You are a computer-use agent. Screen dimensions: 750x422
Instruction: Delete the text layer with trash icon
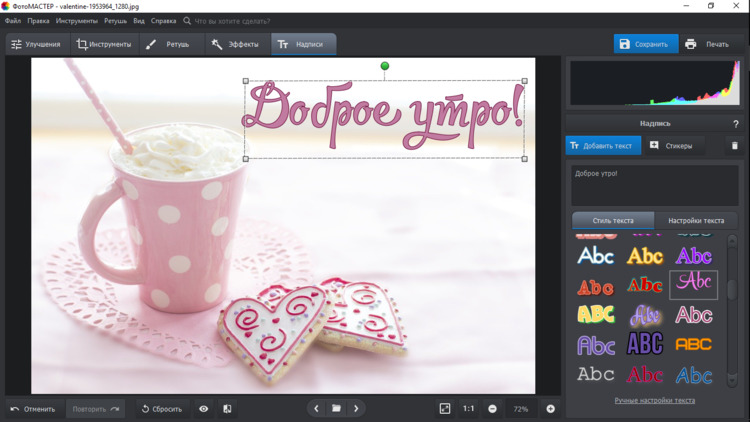click(734, 146)
